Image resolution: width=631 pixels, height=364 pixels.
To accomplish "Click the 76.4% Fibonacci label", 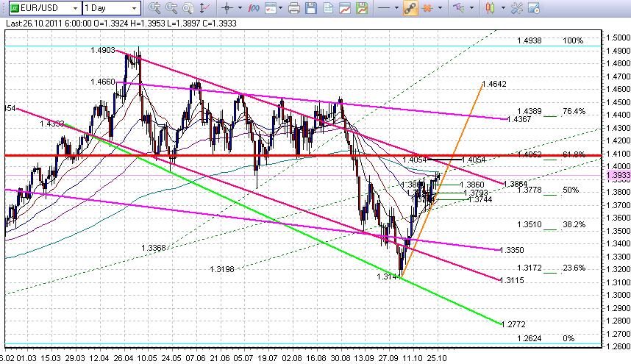I will 574,112.
